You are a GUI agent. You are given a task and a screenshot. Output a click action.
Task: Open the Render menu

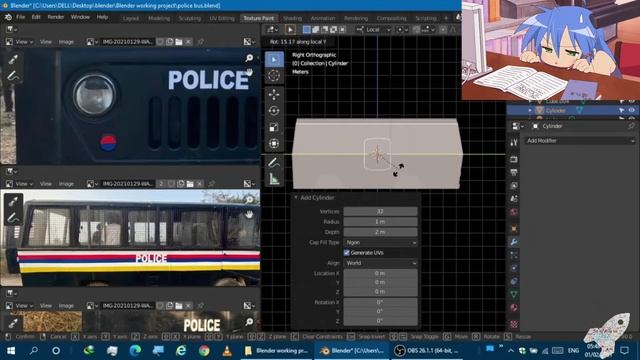coord(56,17)
